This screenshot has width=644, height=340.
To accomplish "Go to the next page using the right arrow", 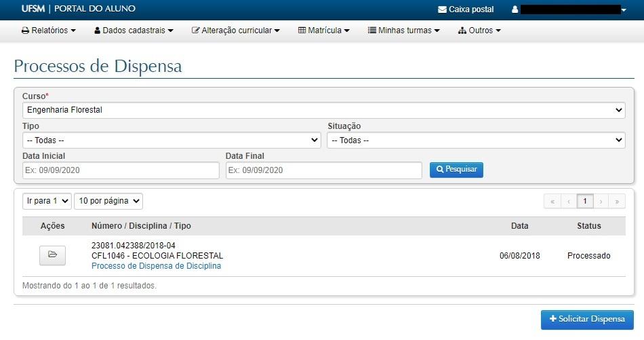I will click(601, 202).
